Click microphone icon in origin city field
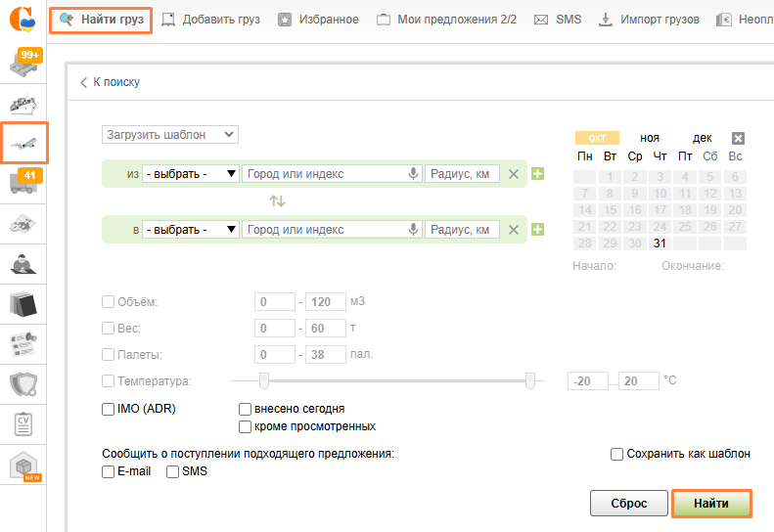 click(414, 174)
